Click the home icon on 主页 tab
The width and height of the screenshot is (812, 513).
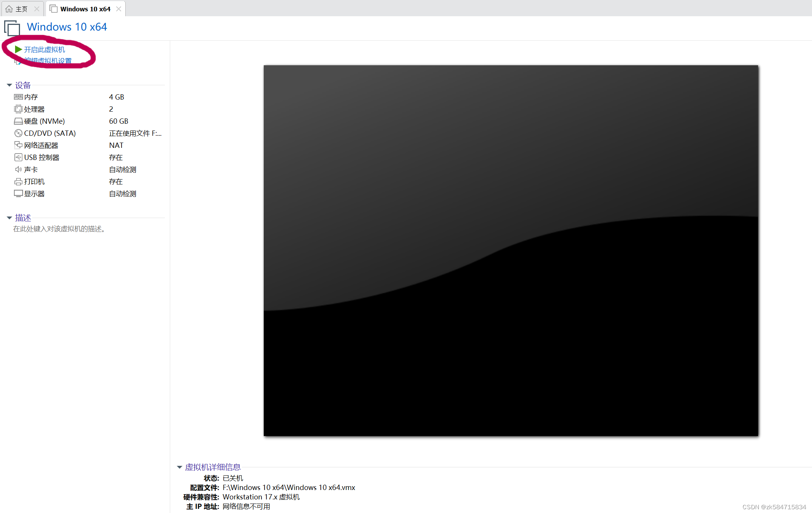pyautogui.click(x=9, y=9)
